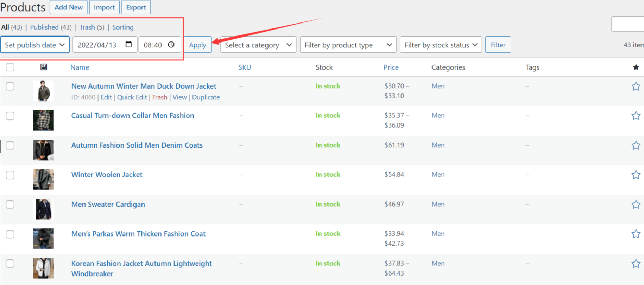Open the calendar picker in date field

click(128, 45)
